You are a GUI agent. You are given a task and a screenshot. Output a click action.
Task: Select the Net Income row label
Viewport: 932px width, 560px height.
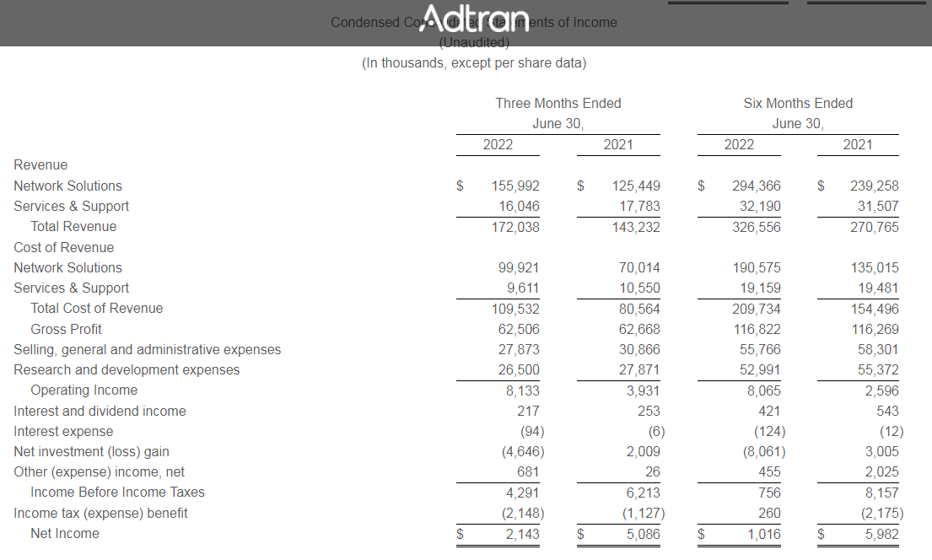tap(65, 534)
